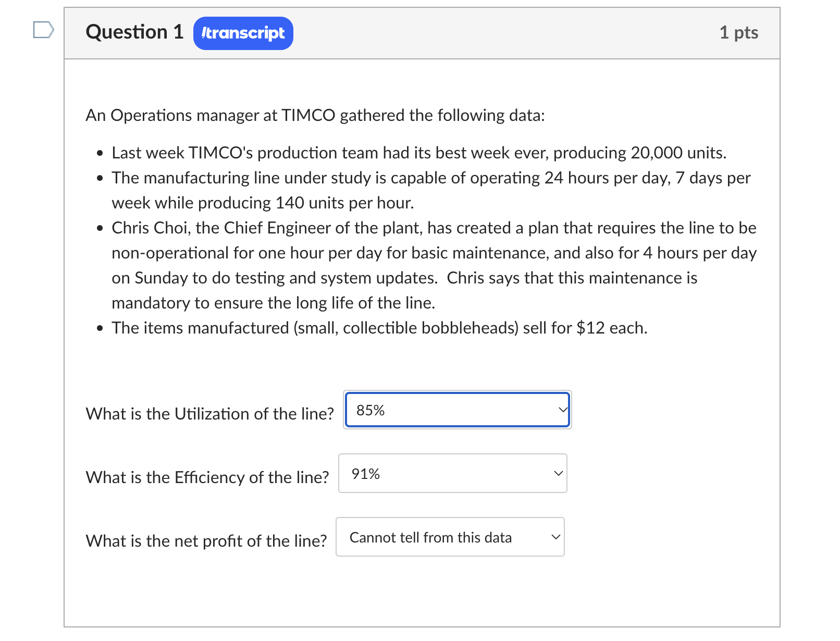Click the transcript icon in the blue pill
Screen dimensions: 840x641
[x=204, y=33]
